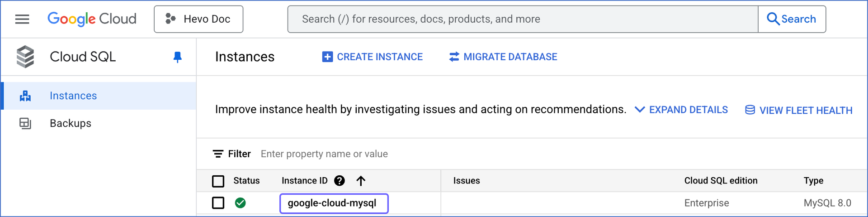Screen dimensions: 868x217
Task: Open the google-cloud-mysql instance
Action: tap(332, 203)
